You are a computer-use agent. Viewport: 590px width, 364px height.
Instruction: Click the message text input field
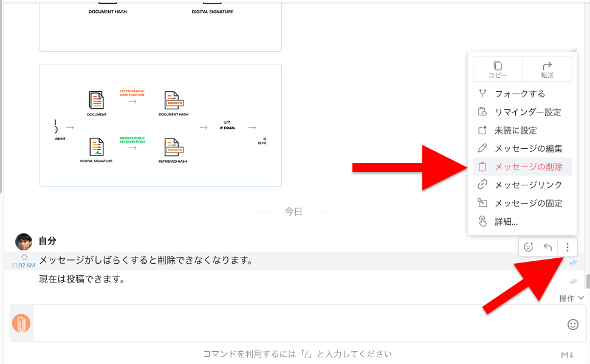pyautogui.click(x=292, y=324)
